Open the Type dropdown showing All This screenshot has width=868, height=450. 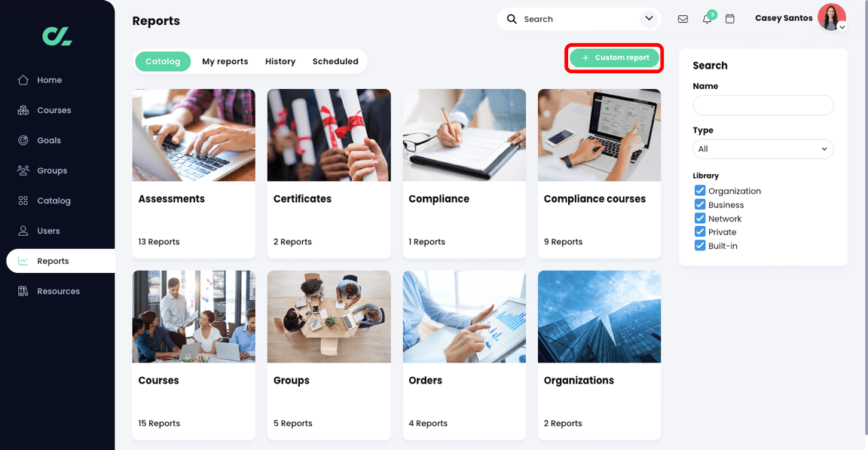click(763, 149)
